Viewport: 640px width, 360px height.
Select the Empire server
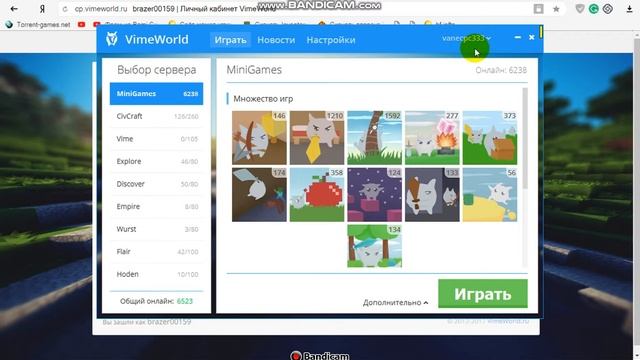coord(156,207)
